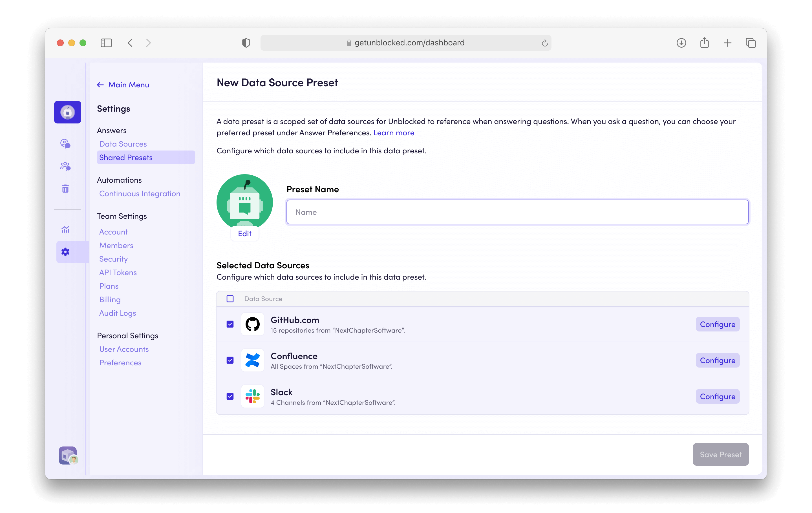Go to Continuous Integration settings
812x513 pixels.
point(140,193)
